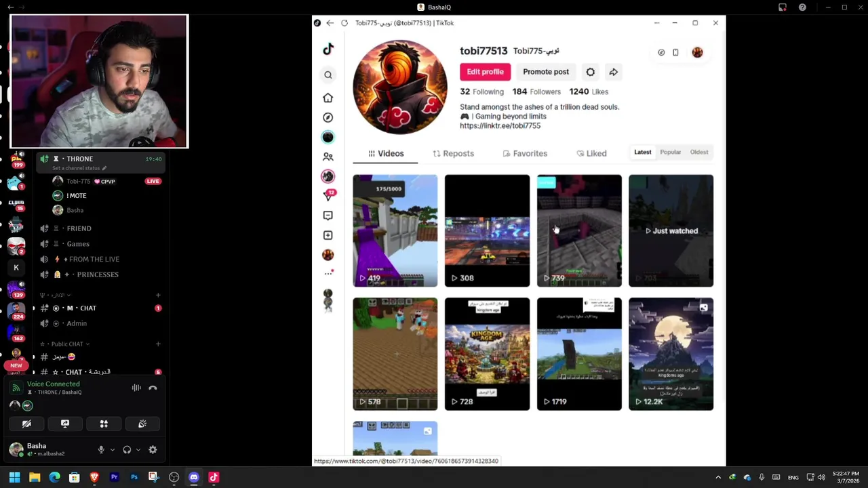Open the Admin voice channel

[100, 323]
